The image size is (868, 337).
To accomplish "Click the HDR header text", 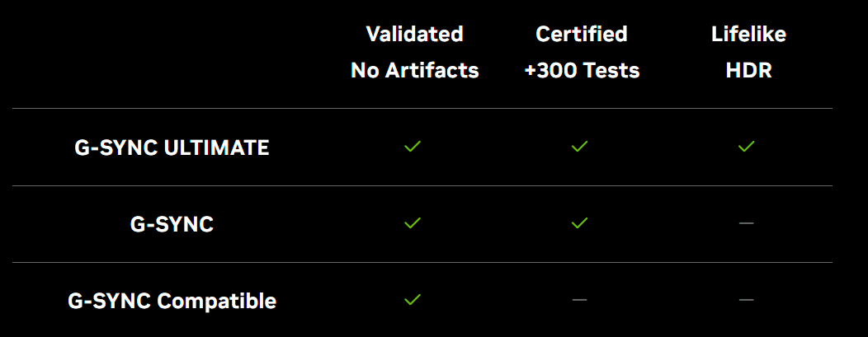I will 748,71.
